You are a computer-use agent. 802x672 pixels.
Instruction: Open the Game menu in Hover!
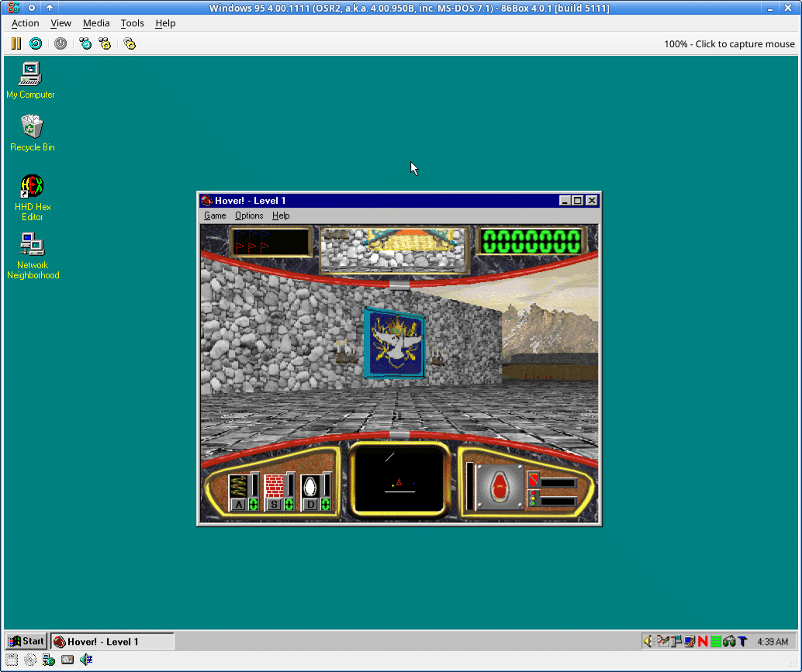[215, 215]
